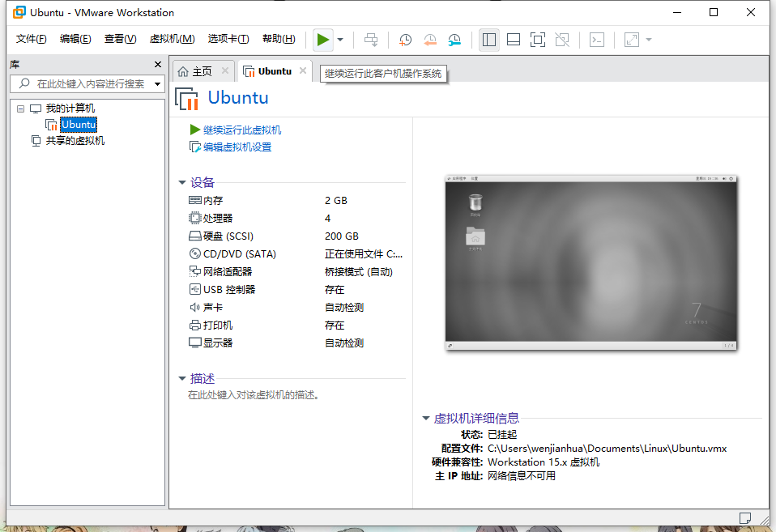776x532 pixels.
Task: Click the Ubuntu.vmx config file path
Action: pos(607,449)
